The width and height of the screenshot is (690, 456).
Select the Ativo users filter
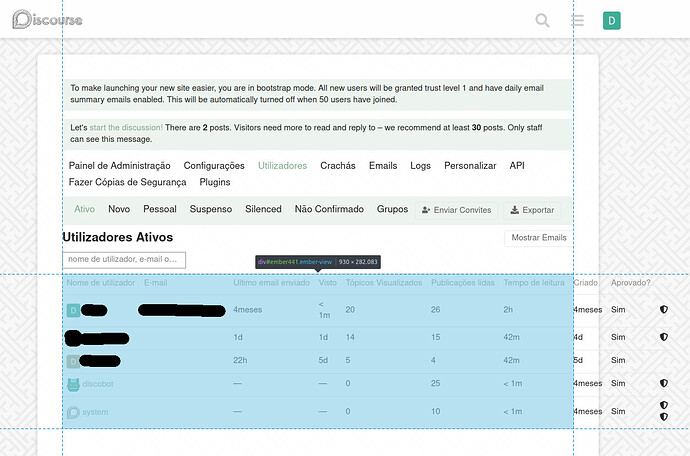click(84, 209)
